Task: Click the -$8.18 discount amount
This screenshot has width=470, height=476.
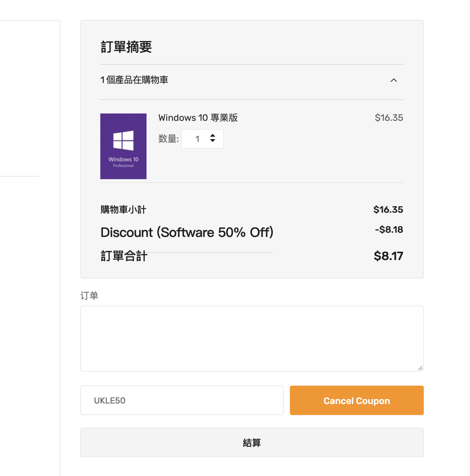Action: [x=389, y=230]
